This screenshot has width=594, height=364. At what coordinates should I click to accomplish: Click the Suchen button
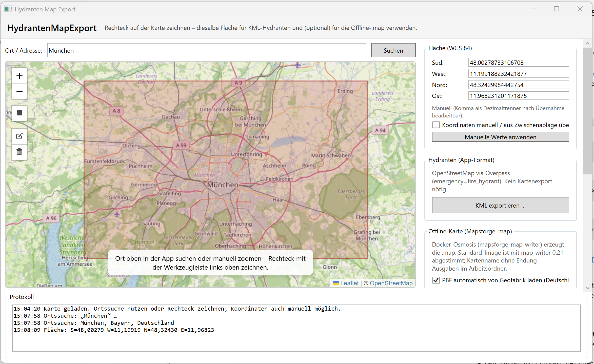(x=393, y=50)
